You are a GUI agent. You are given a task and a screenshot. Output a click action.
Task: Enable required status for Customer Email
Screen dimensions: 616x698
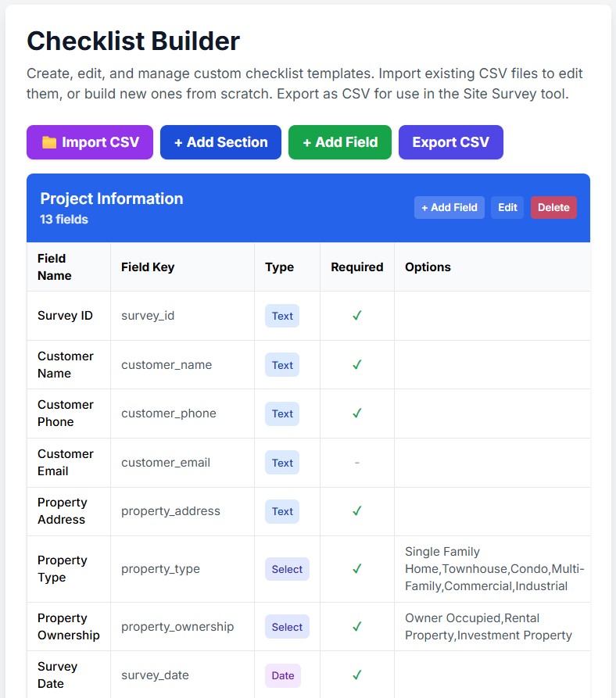coord(356,462)
